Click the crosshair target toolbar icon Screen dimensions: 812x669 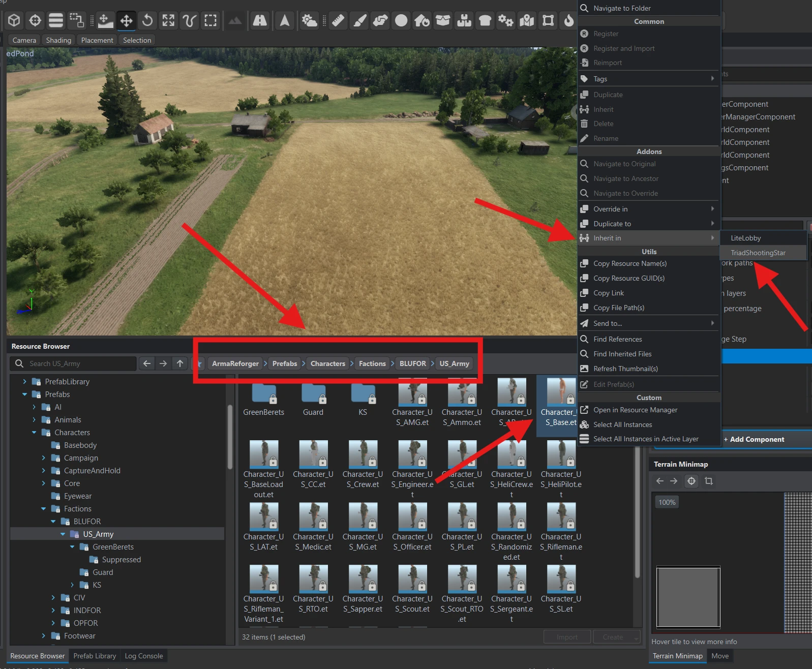pyautogui.click(x=35, y=20)
